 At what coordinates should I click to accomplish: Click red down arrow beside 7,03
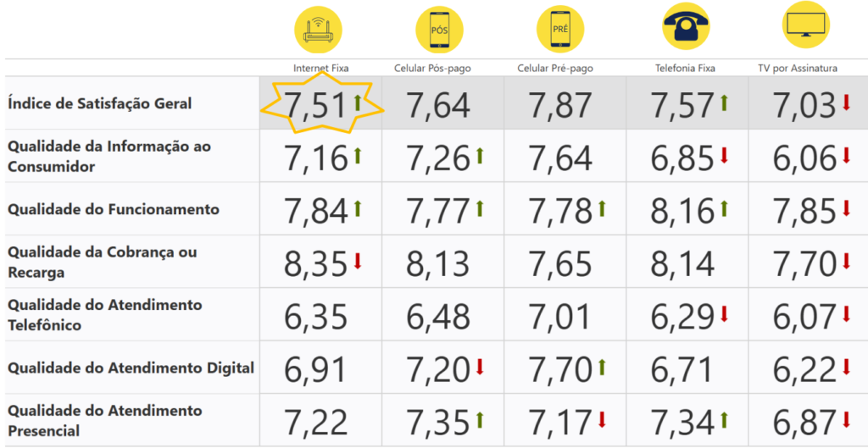(x=846, y=104)
